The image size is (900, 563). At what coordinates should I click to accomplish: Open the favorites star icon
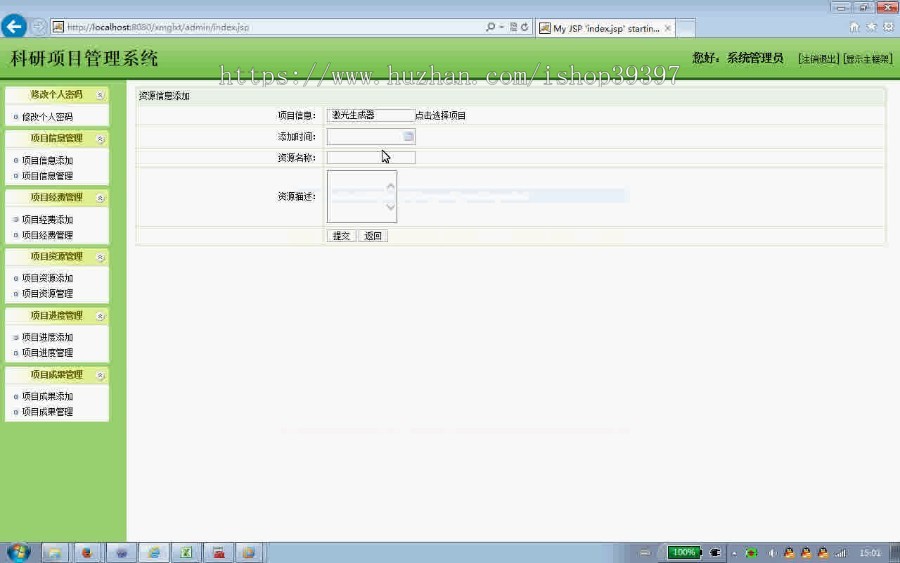click(x=871, y=27)
